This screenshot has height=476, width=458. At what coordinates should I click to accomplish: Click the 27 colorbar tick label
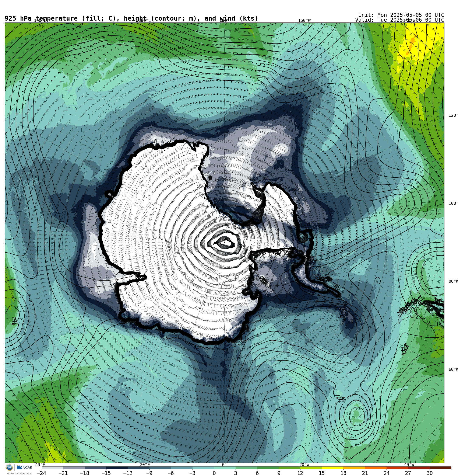pos(408,473)
